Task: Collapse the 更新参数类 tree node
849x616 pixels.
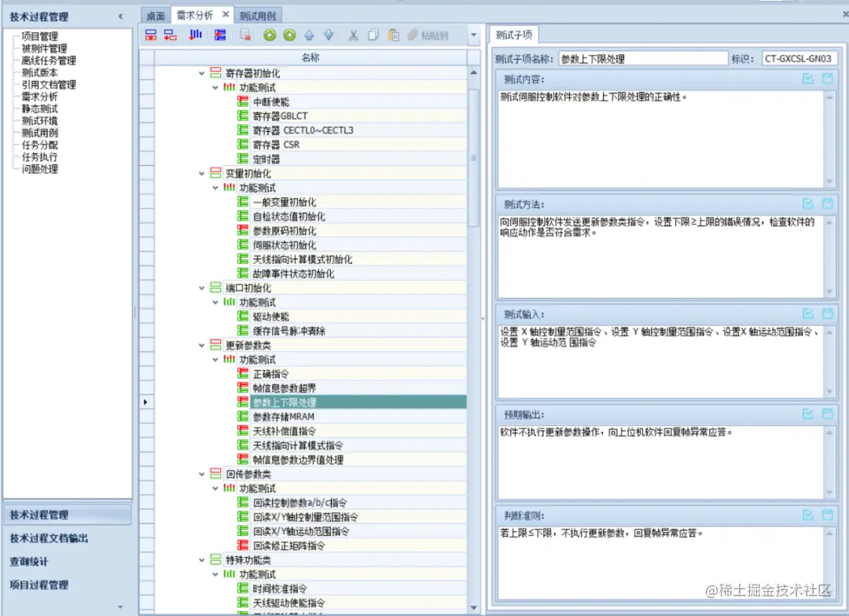Action: [201, 345]
